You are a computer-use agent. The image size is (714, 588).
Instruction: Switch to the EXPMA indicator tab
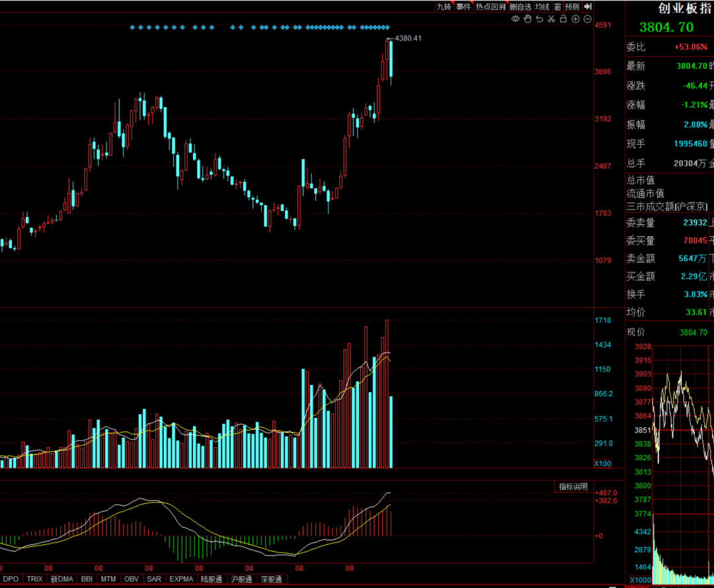coord(181,579)
